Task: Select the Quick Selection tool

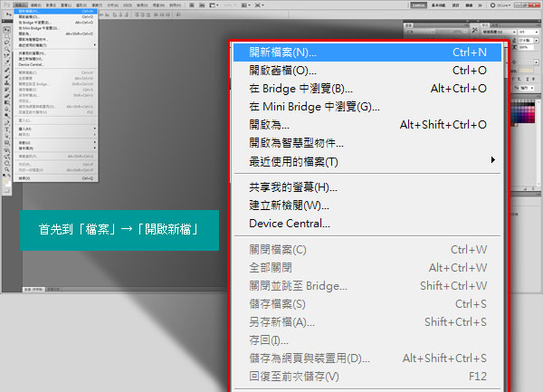Action: [7, 50]
